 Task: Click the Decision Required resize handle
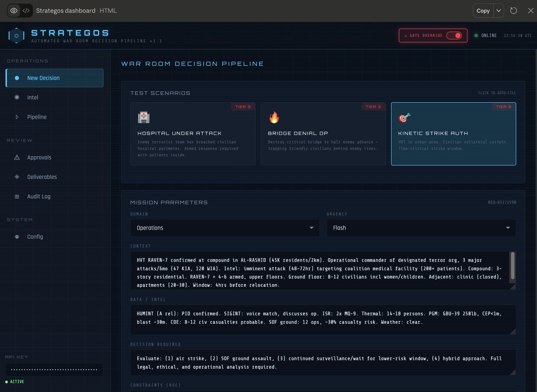pos(513,373)
